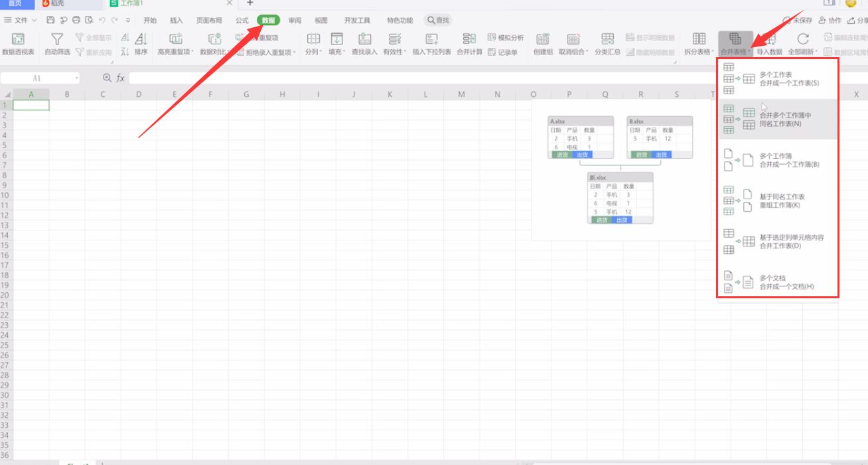Open 合并计算 consolidate tool
Screen dimensions: 868x465
pos(469,44)
